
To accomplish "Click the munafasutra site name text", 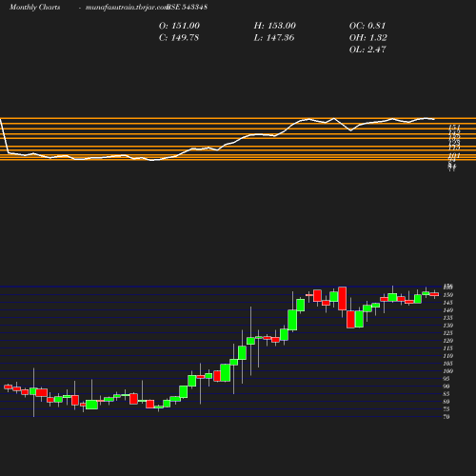I will 127,8.
